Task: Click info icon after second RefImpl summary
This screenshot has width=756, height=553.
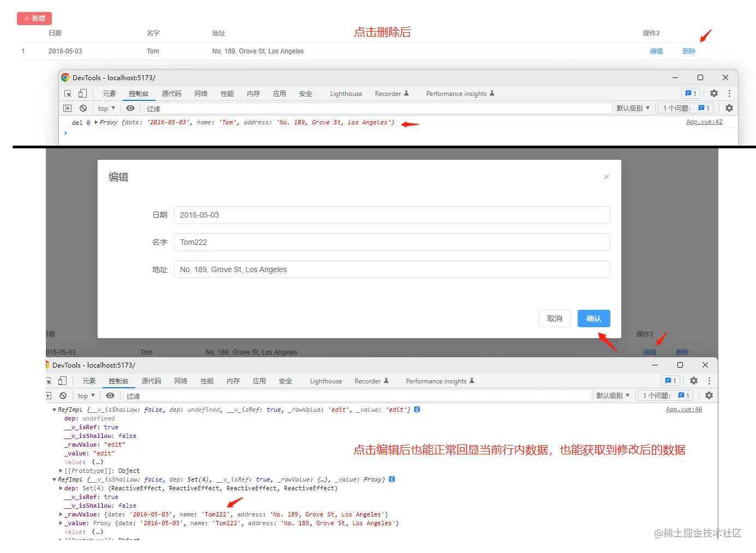Action: 392,479
